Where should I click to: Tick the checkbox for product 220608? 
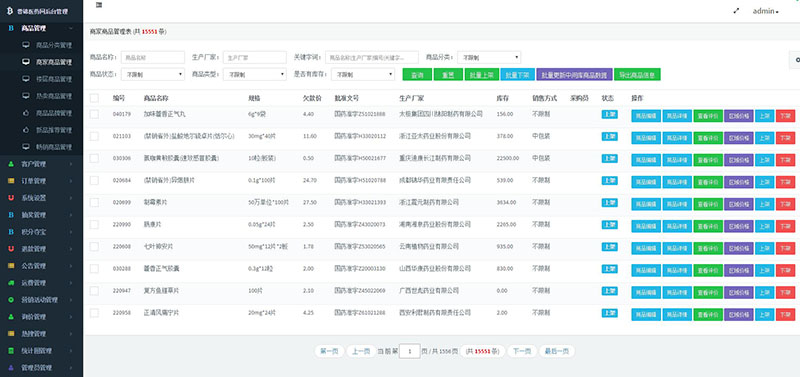pyautogui.click(x=94, y=246)
